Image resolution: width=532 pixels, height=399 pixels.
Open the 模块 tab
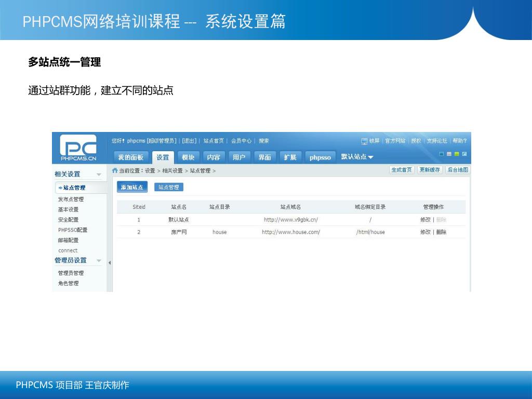point(188,157)
